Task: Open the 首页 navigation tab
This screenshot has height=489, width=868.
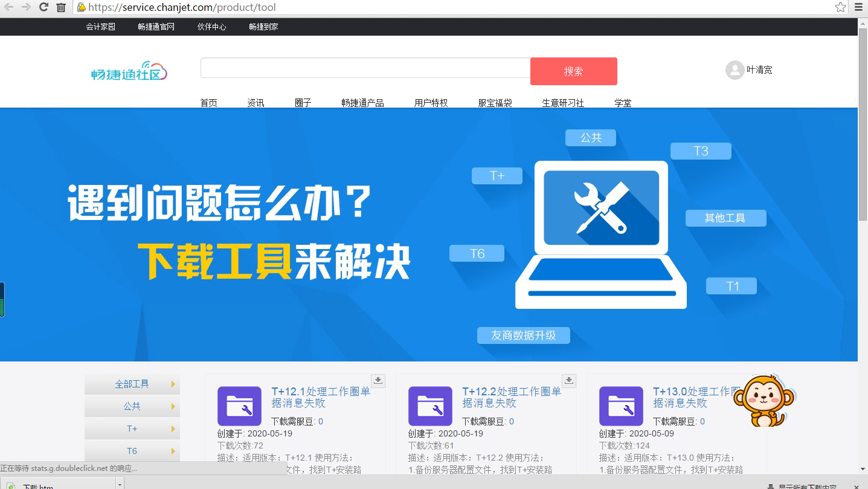Action: pyautogui.click(x=208, y=103)
